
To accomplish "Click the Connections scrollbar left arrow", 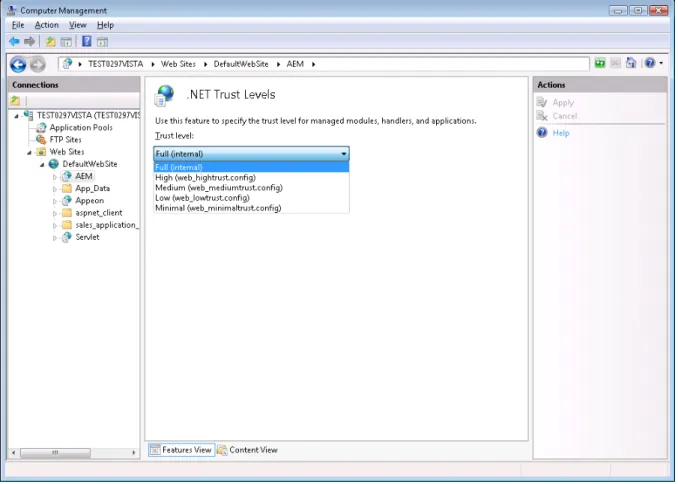I will (x=13, y=453).
